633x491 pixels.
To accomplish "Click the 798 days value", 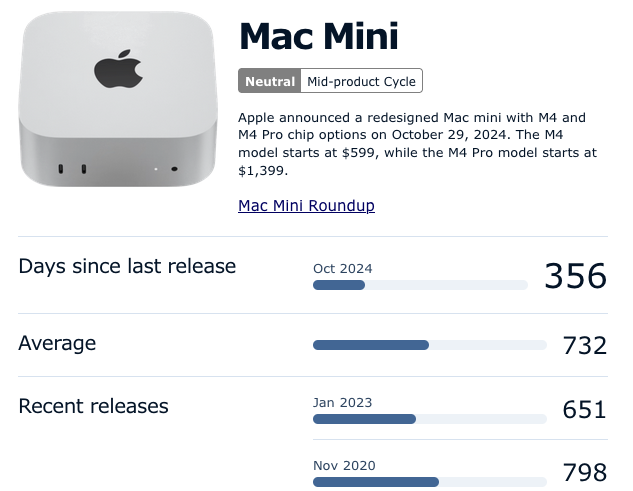I will [x=584, y=473].
